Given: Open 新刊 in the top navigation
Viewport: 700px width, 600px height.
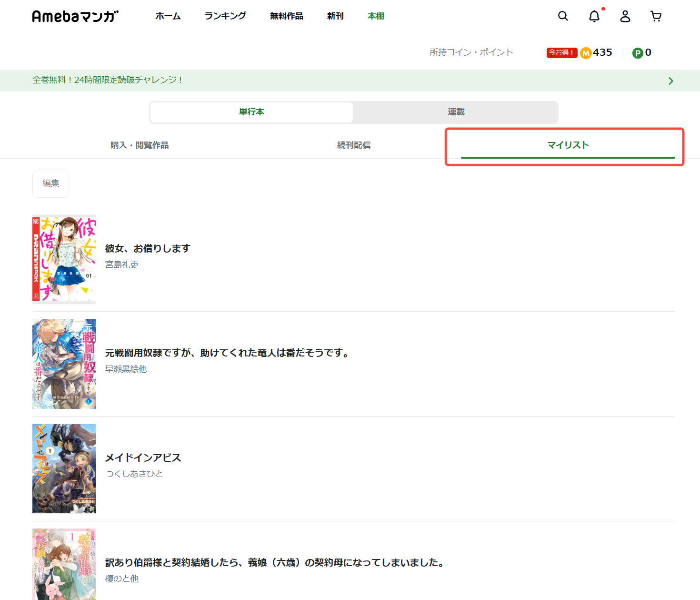Looking at the screenshot, I should [x=335, y=16].
